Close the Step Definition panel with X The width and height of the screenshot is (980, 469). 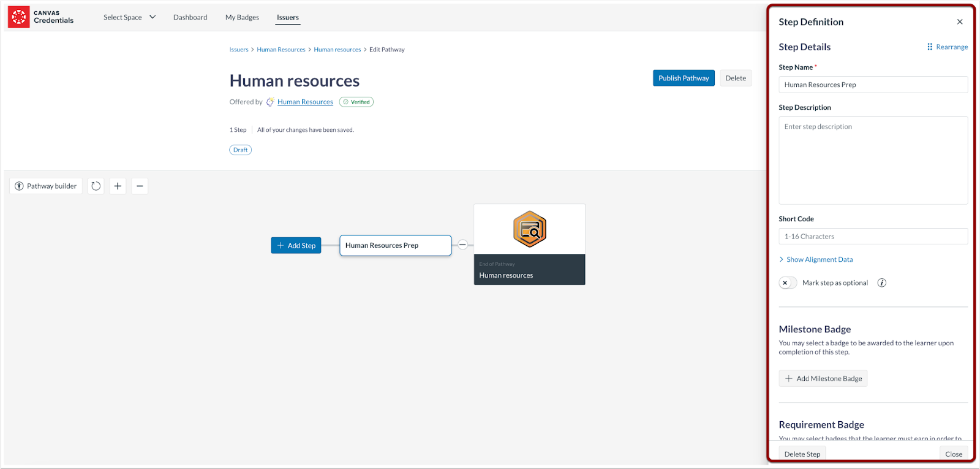click(x=960, y=22)
